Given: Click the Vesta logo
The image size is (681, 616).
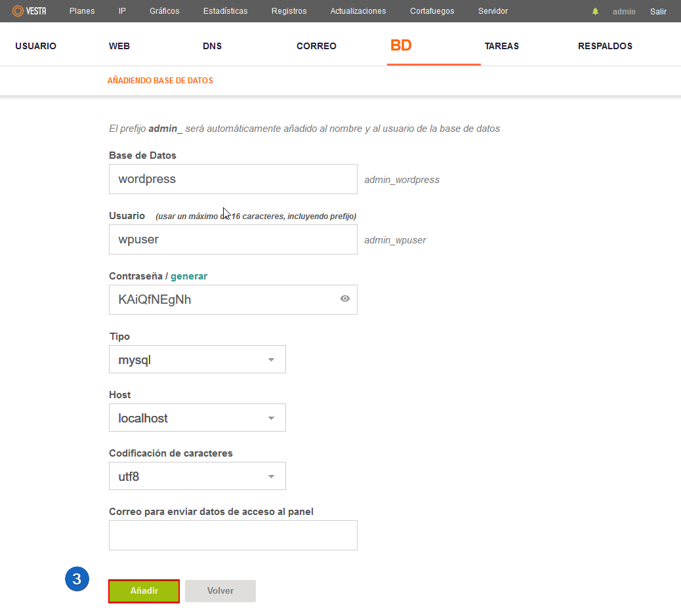Looking at the screenshot, I should coord(29,11).
